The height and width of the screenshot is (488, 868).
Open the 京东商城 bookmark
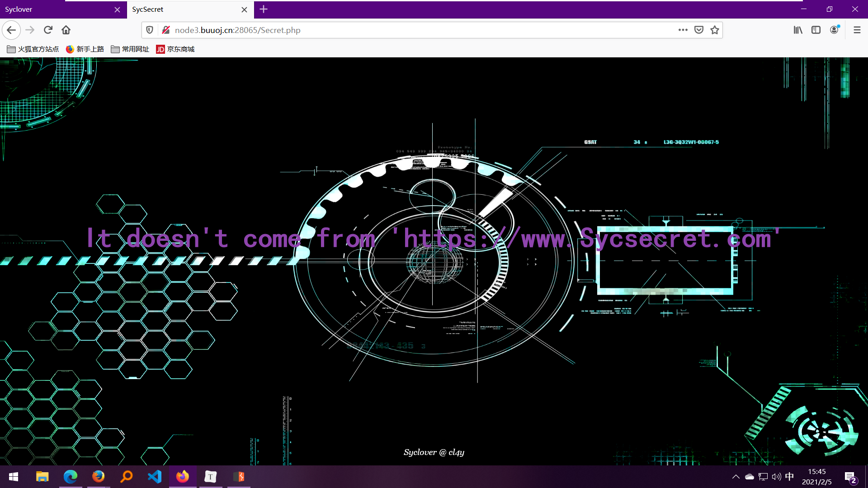pos(175,49)
